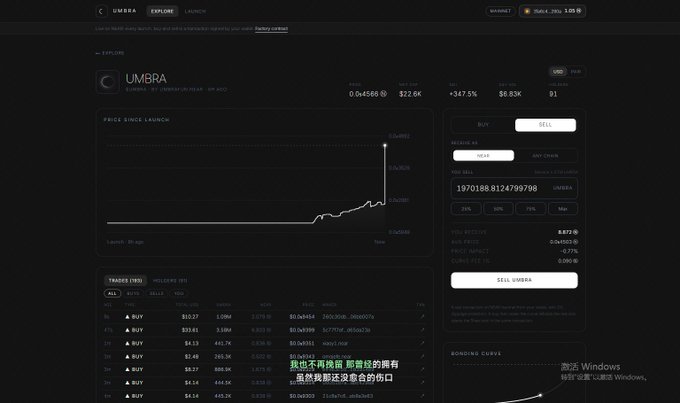Set sell amount to Max
This screenshot has height=403, width=680.
coord(563,209)
